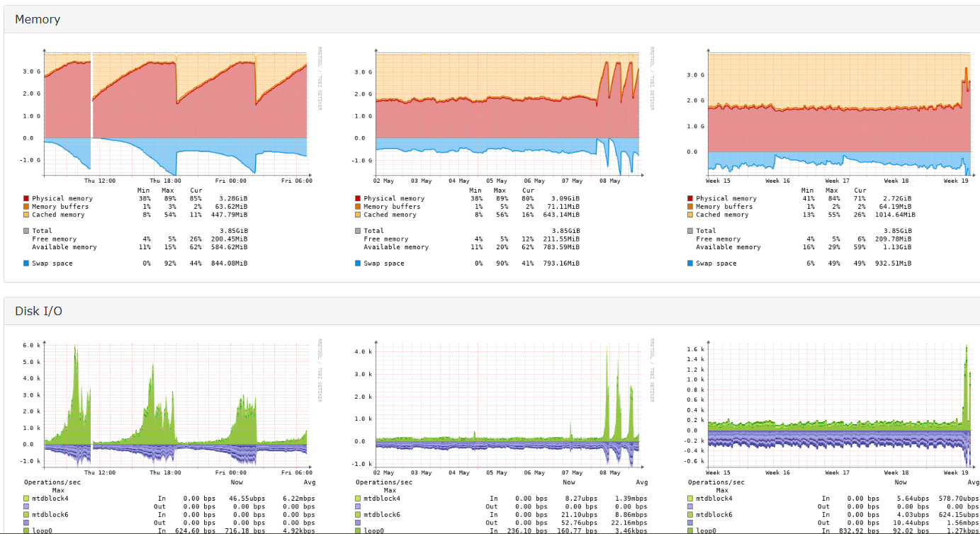Image resolution: width=980 pixels, height=534 pixels.
Task: Click Free memory label in Week 15 Memory legend
Action: pos(718,239)
